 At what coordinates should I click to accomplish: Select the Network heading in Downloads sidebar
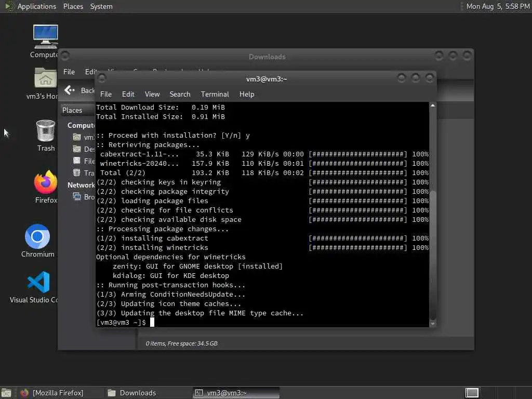tap(81, 185)
